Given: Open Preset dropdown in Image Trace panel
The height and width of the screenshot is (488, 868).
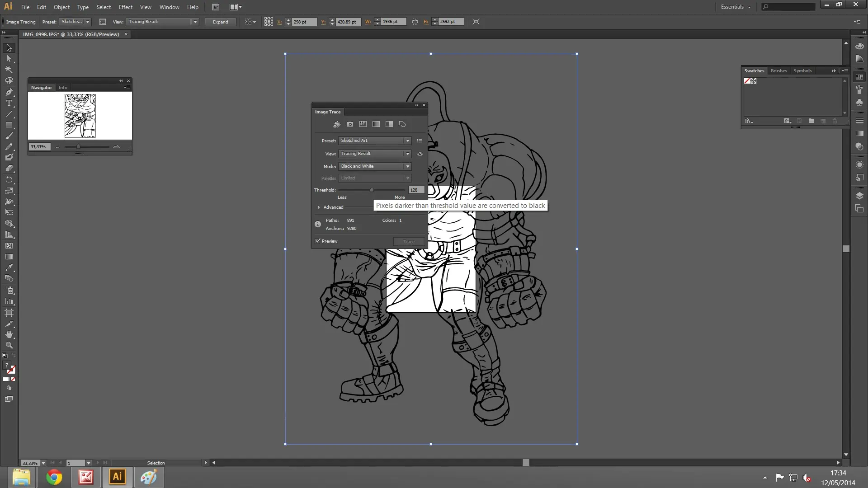Looking at the screenshot, I should [x=375, y=141].
